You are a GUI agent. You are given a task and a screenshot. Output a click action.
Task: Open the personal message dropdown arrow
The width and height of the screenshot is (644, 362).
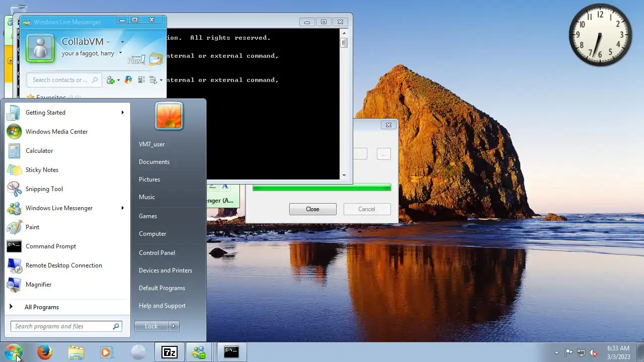120,53
